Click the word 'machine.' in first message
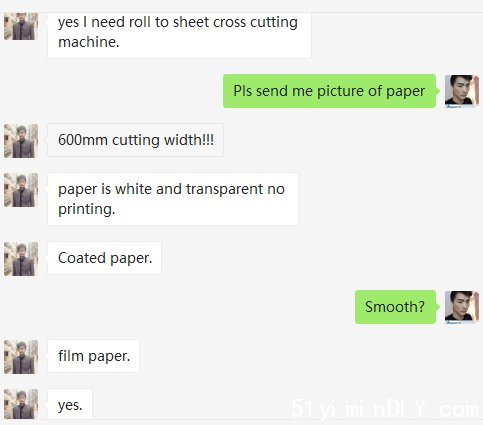 tap(89, 42)
